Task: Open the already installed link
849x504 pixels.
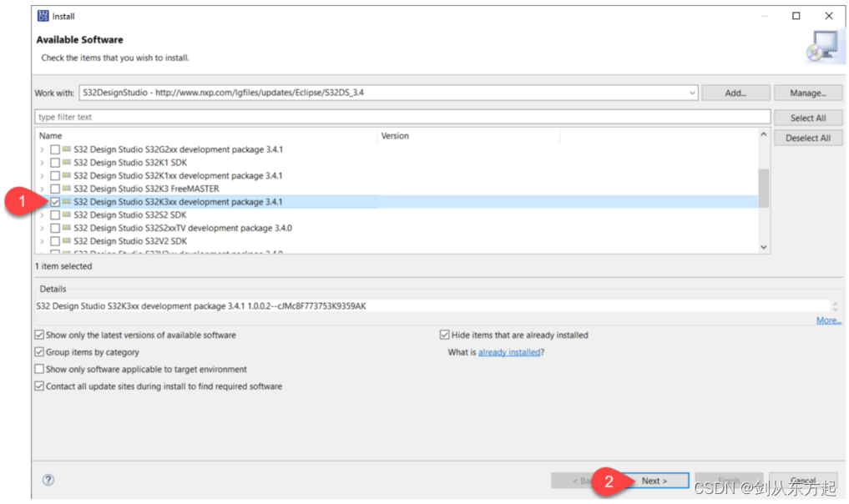Action: coord(509,352)
